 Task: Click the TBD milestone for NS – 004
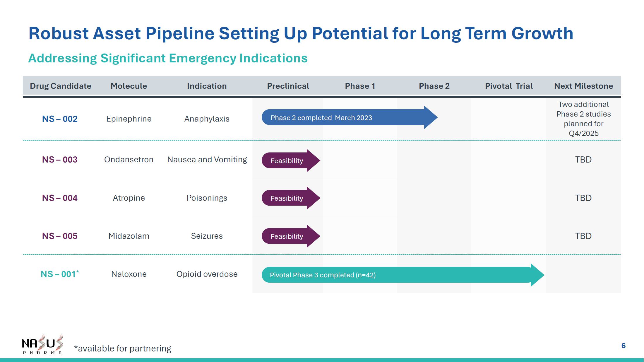(583, 198)
